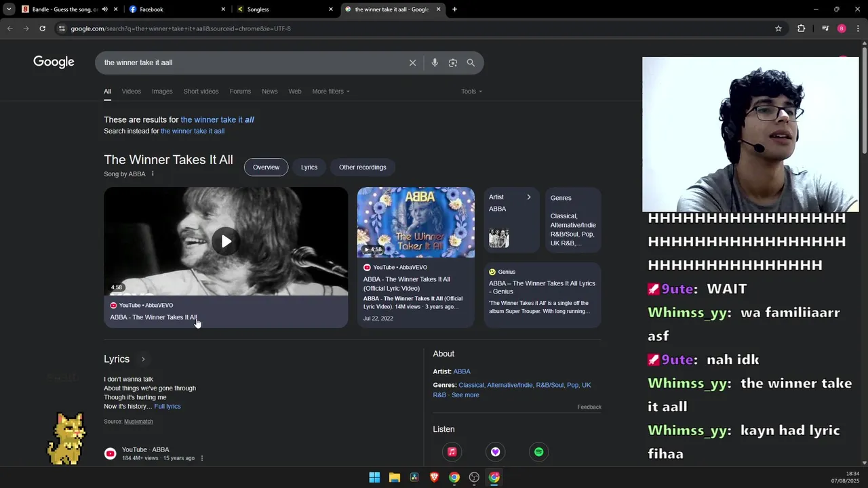Open Windows Start menu
This screenshot has height=488, width=868.
[374, 477]
